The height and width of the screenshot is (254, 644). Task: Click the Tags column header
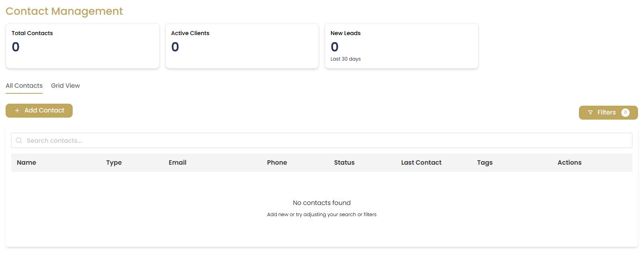[485, 162]
